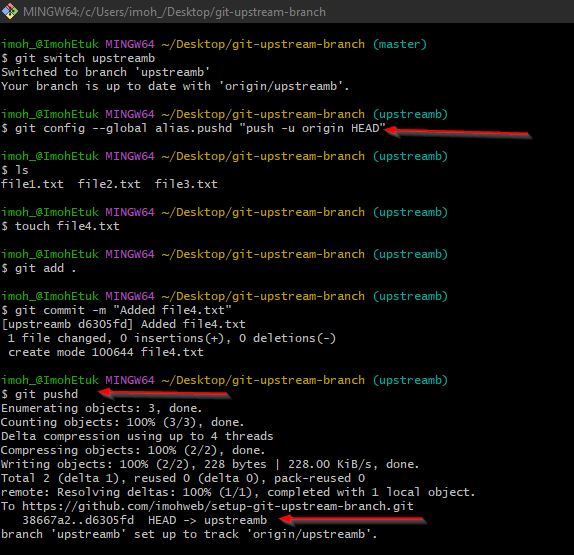
Task: Click the window title path text
Action: [174, 12]
